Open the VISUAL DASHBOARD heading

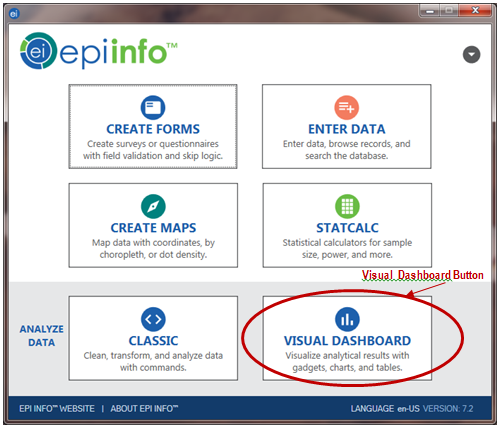click(x=347, y=341)
